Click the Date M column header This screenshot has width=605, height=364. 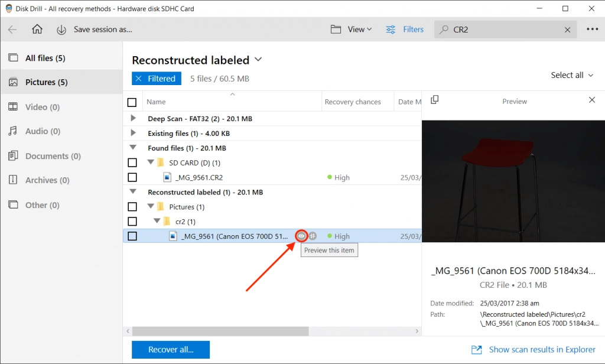click(409, 102)
